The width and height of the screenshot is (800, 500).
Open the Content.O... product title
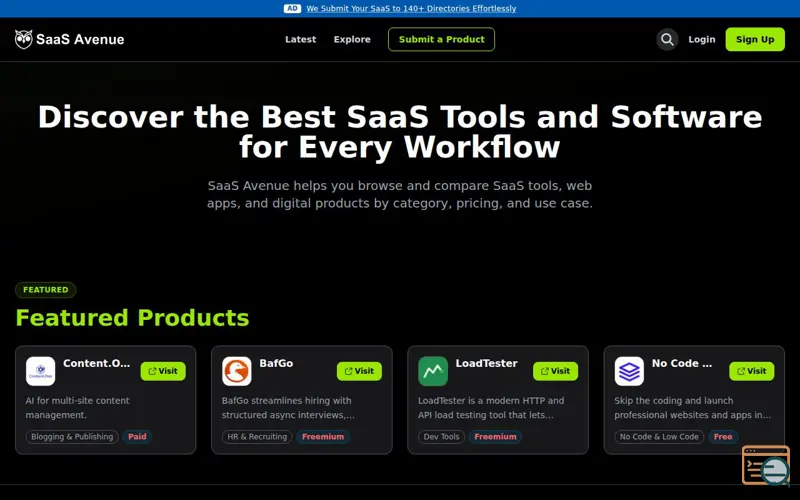(x=96, y=363)
